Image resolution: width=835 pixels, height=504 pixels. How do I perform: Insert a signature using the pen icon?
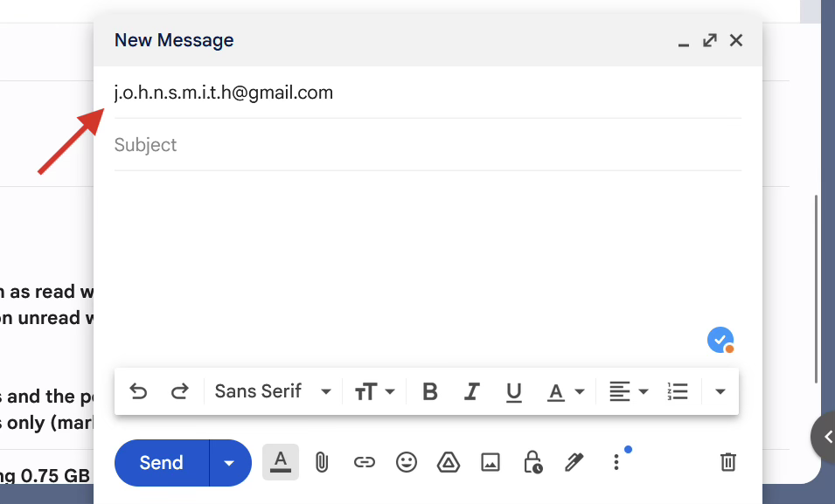[574, 462]
